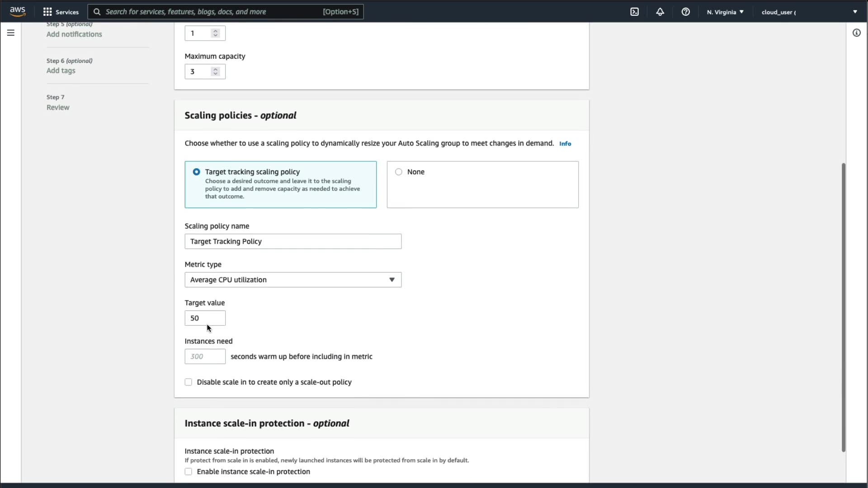
Task: Open the Info link for scaling policies
Action: pyautogui.click(x=565, y=144)
